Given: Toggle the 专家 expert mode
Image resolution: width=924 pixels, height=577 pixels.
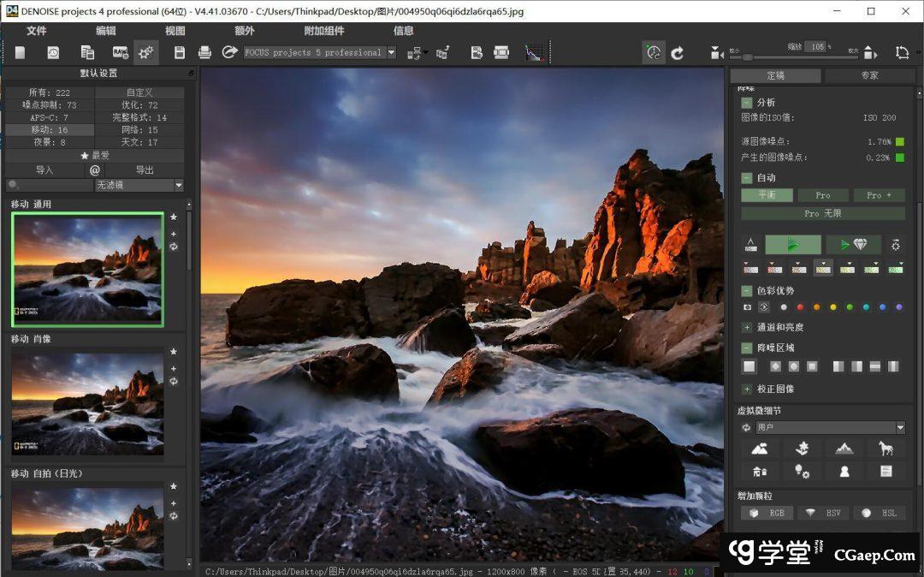Looking at the screenshot, I should (869, 75).
